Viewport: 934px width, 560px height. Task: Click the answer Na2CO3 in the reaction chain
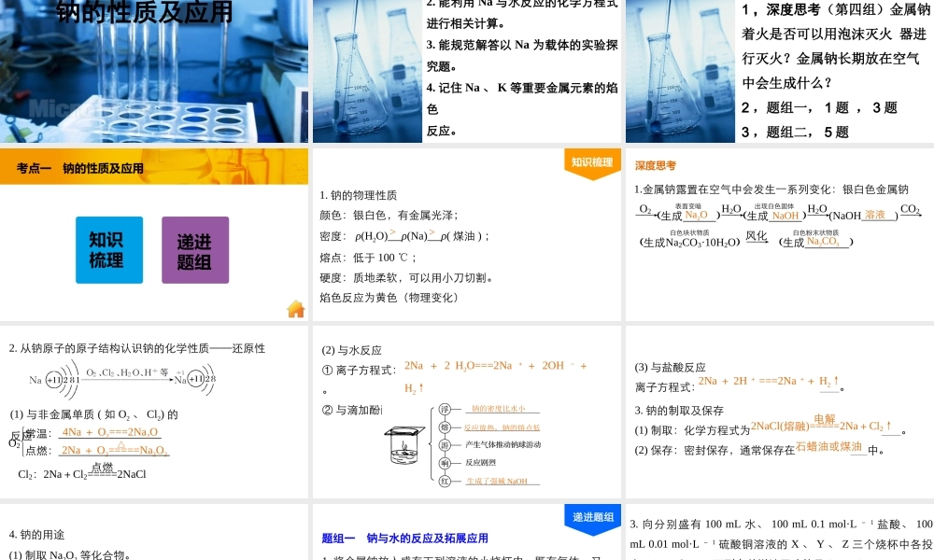click(823, 241)
